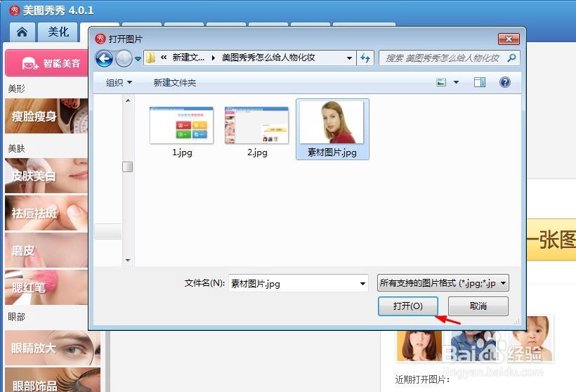
Task: Open the 磨皮 tool in 美图秀秀
Action: pyautogui.click(x=46, y=250)
